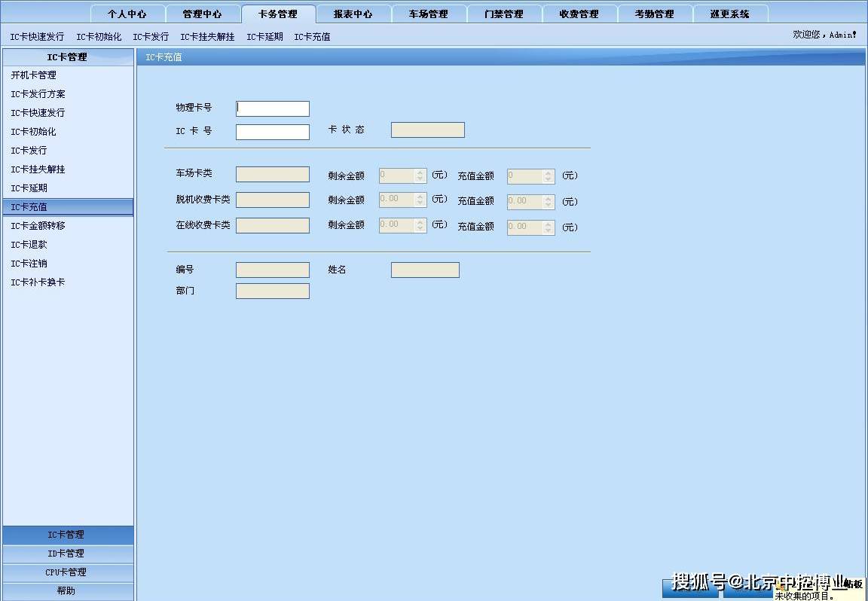The height and width of the screenshot is (601, 868).
Task: Open the 报表中心 top tab
Action: [353, 14]
